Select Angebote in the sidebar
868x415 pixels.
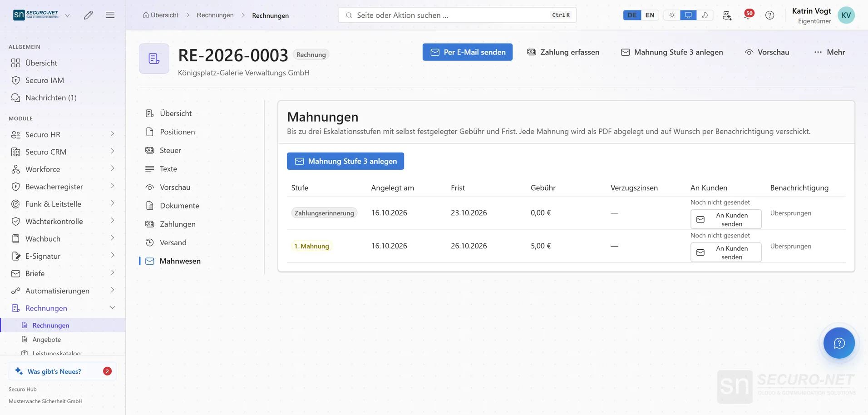pyautogui.click(x=47, y=339)
